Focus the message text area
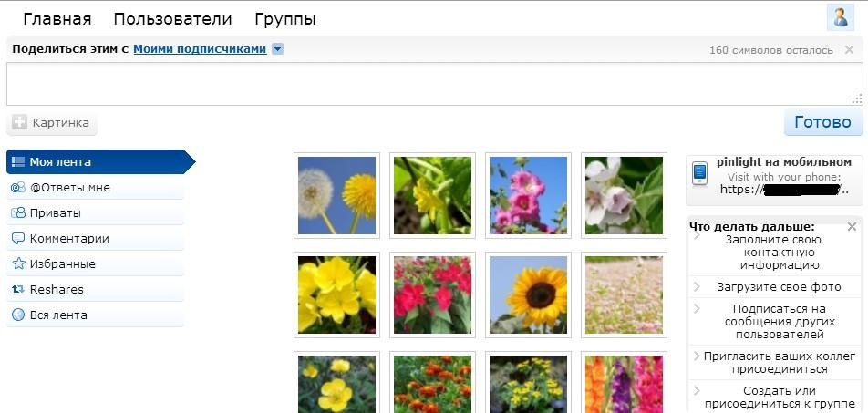This screenshot has width=868, height=413. coord(435,84)
